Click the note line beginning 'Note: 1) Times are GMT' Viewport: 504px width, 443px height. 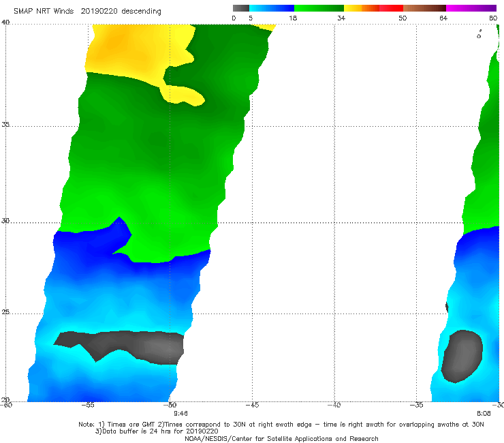pos(281,425)
